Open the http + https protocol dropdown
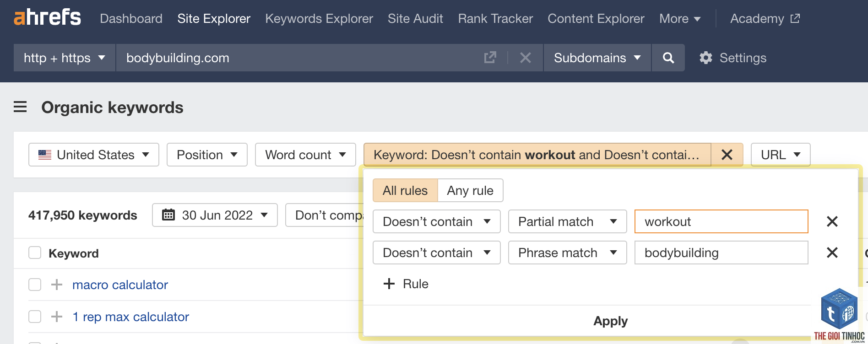The image size is (868, 344). click(x=65, y=58)
